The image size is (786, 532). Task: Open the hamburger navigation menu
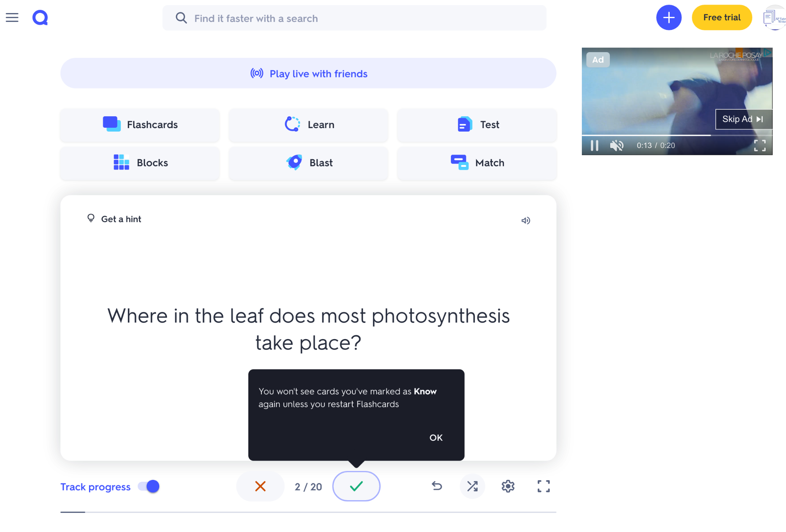point(12,18)
